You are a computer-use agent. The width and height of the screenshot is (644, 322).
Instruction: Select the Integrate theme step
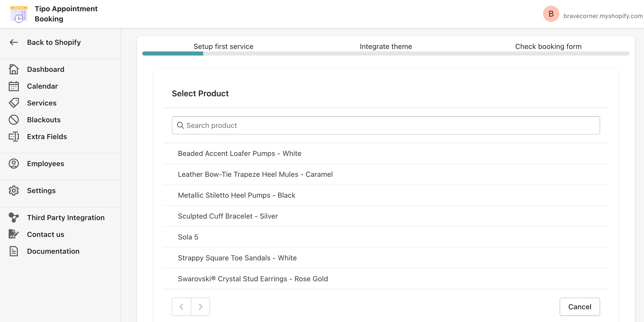pos(386,46)
